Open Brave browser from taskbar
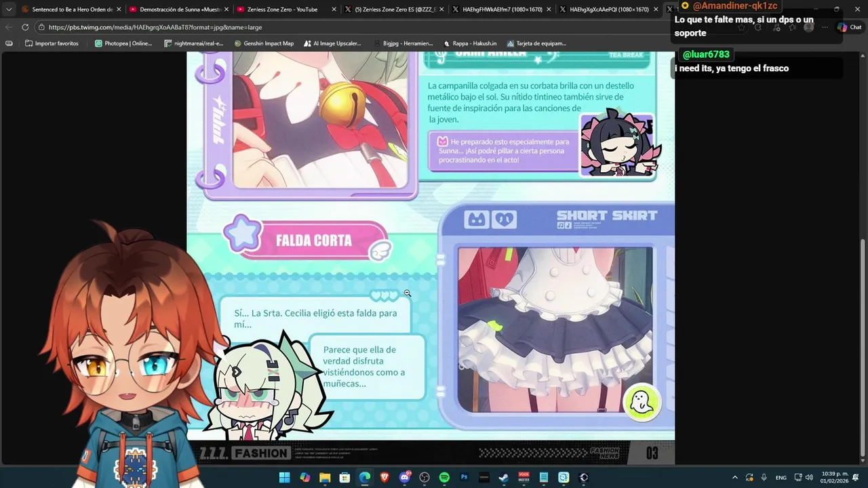 click(x=384, y=477)
